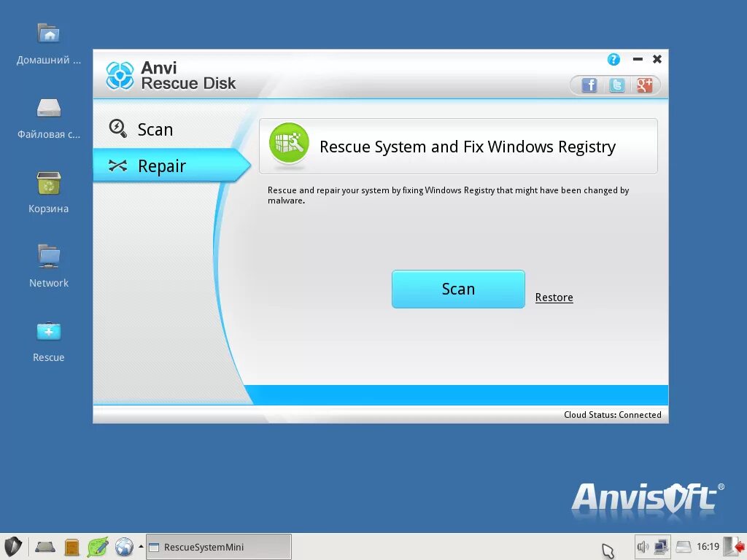Share on Facebook using its icon

tap(589, 85)
